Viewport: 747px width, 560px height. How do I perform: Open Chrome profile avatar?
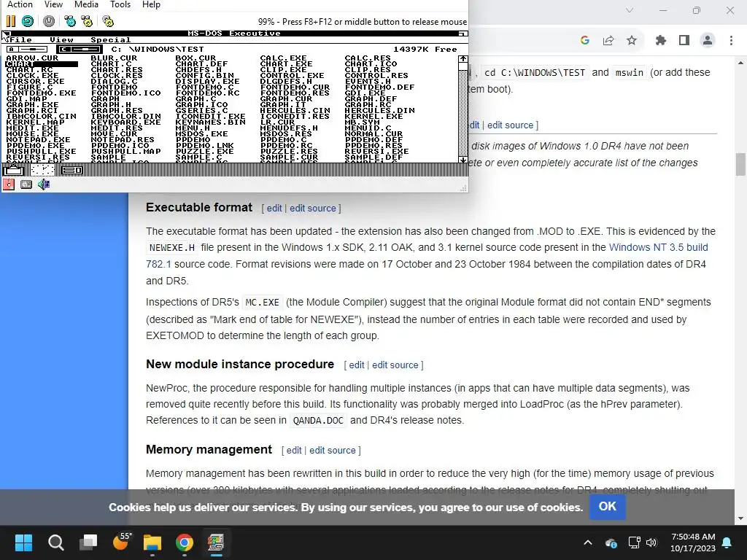click(x=708, y=41)
